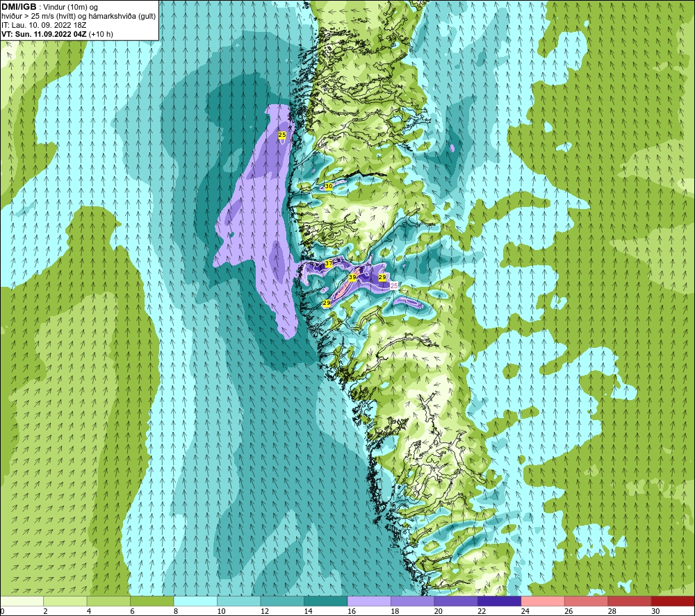
Task: Select the 20–22 m/s violet legend swatch
Action: [456, 601]
